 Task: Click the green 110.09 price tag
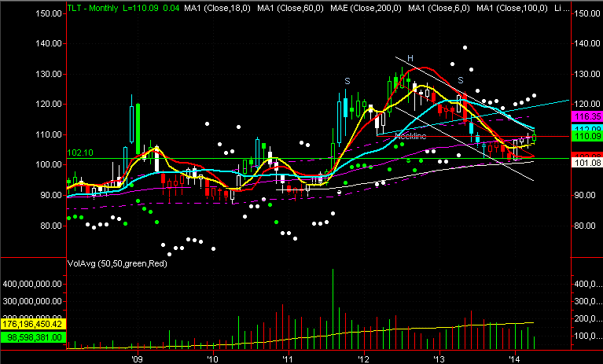tap(587, 136)
